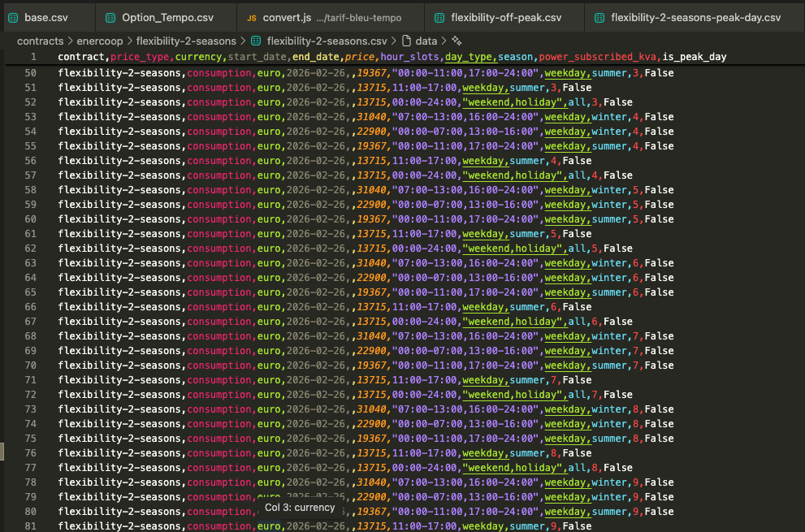The width and height of the screenshot is (805, 532).
Task: Click the Option_Tempo.csv tab file icon
Action: 110,18
